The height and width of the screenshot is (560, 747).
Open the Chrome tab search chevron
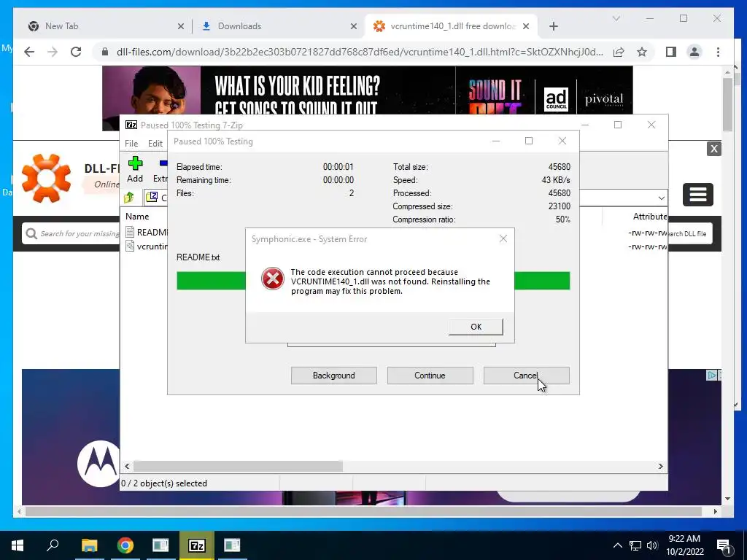coord(616,18)
